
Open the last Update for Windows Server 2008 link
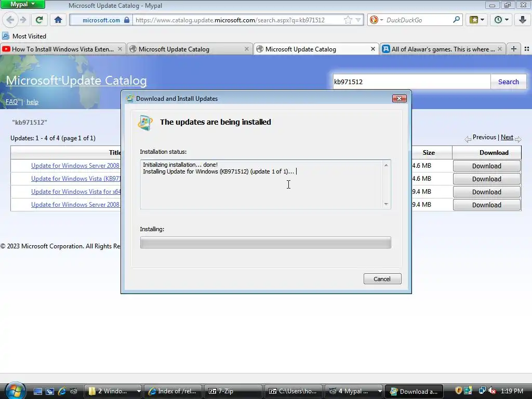tap(75, 205)
